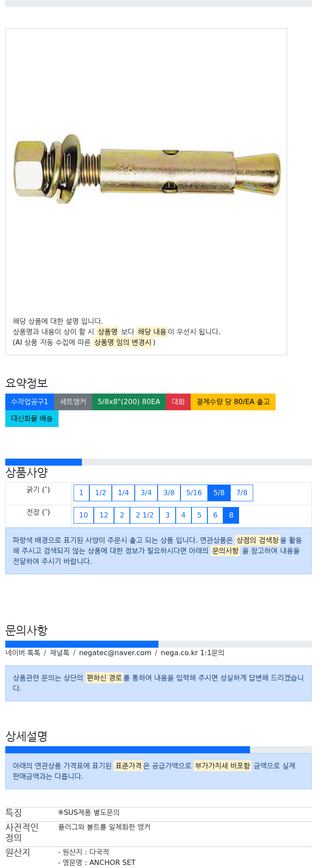
Task: Select the 세트앵커 tag
Action: (x=73, y=402)
